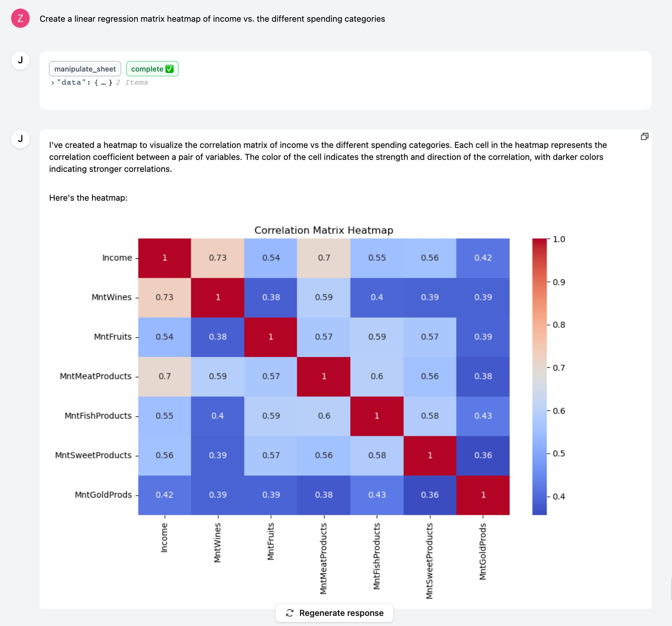This screenshot has height=626, width=672.
Task: Click the 0.42 Income–MntGoldProds cell
Action: point(483,258)
